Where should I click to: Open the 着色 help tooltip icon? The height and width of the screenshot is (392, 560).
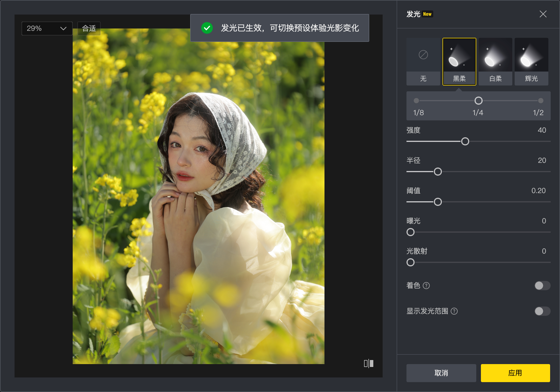click(427, 286)
